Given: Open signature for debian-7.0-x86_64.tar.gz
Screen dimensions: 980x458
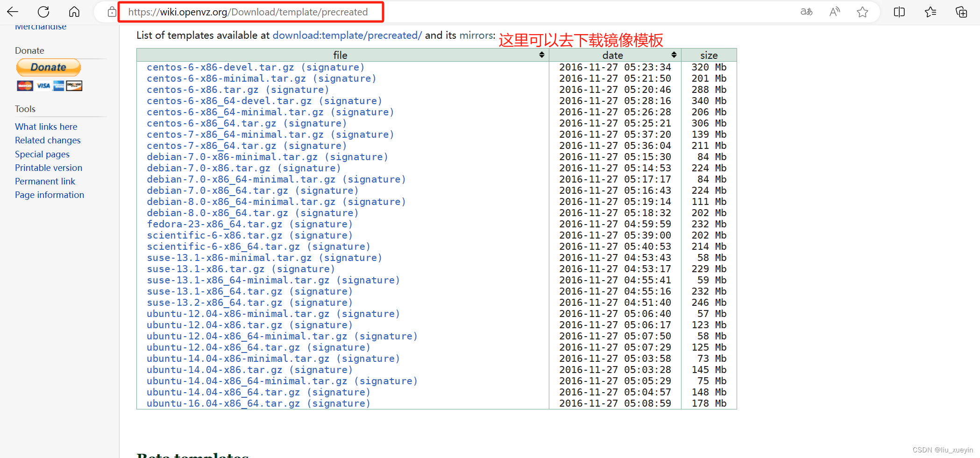Looking at the screenshot, I should point(327,190).
